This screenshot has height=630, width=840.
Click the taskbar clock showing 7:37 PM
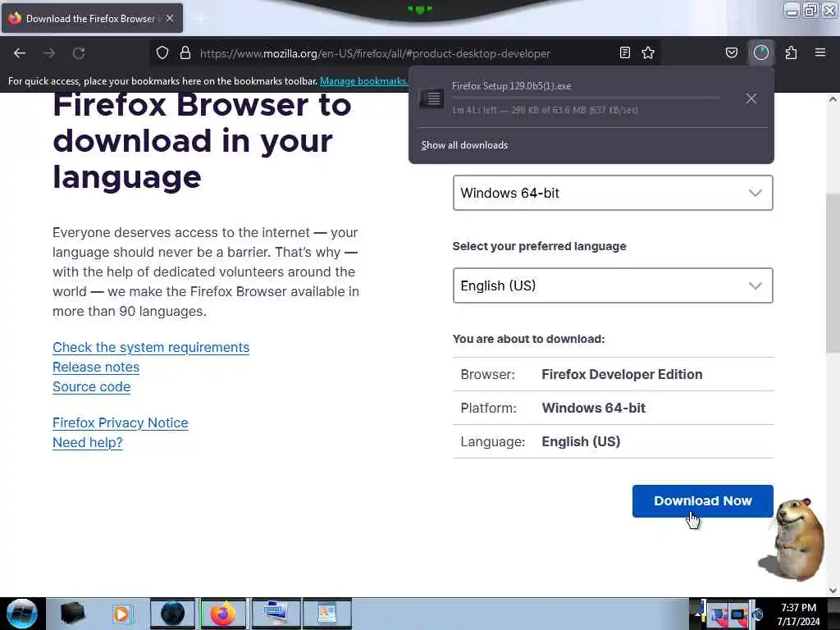798,614
